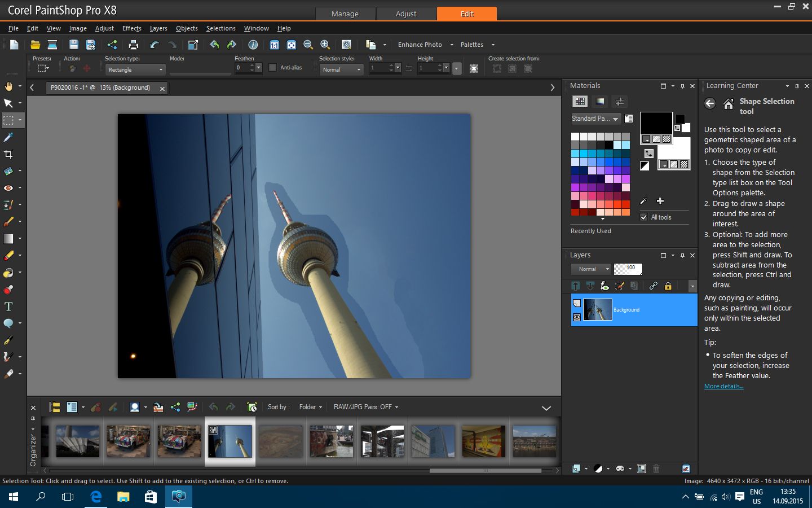This screenshot has height=508, width=812.
Task: Select the Pan hand tool
Action: 8,86
